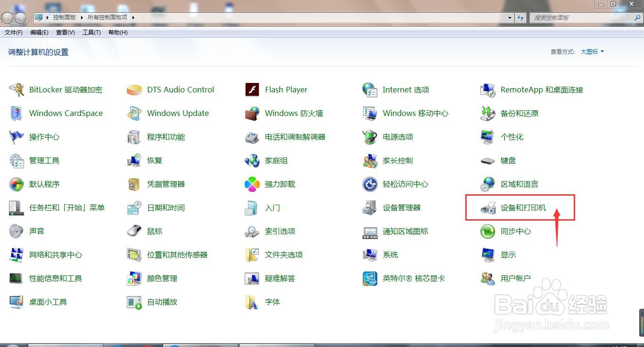Image resolution: width=644 pixels, height=347 pixels.
Task: Open 英特尔® 核芯显卡 icon
Action: (370, 278)
